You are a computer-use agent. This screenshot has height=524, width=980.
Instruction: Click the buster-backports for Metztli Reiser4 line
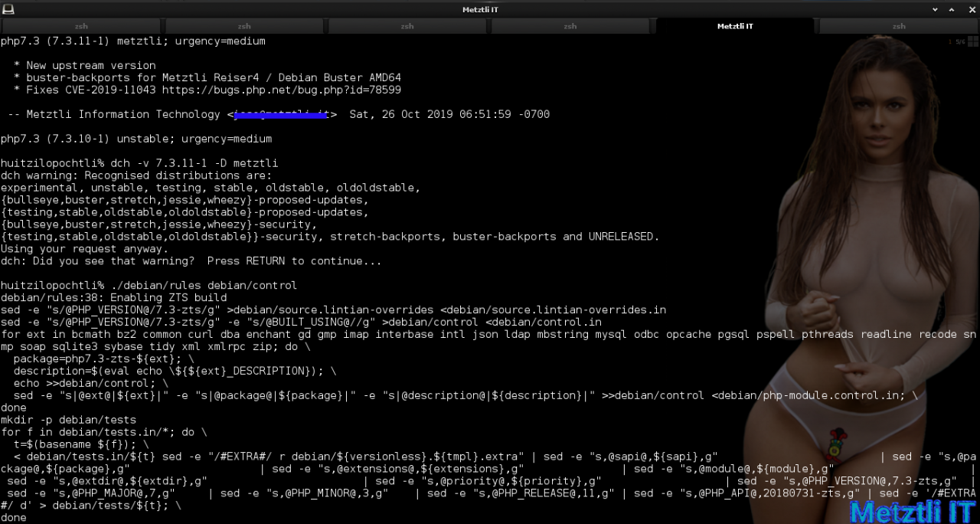point(207,78)
